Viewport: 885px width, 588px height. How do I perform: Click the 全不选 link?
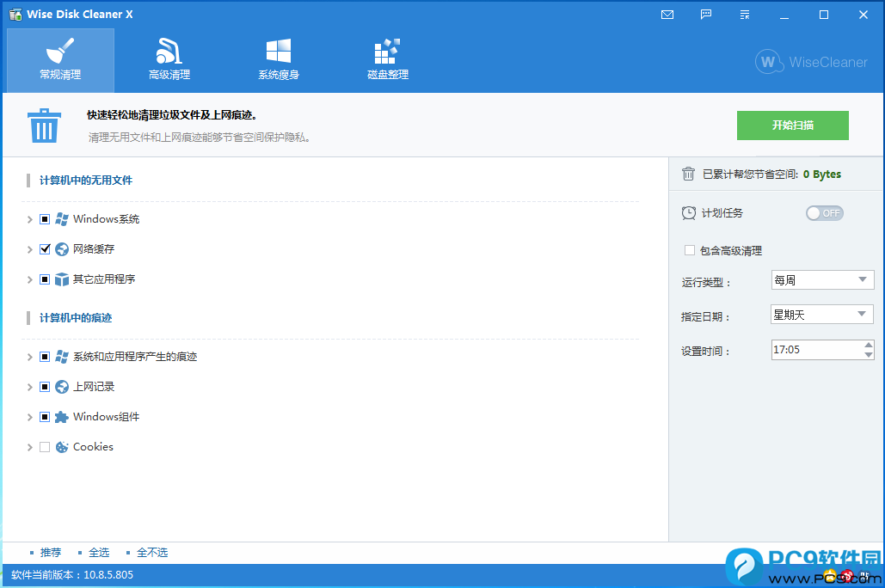[152, 553]
